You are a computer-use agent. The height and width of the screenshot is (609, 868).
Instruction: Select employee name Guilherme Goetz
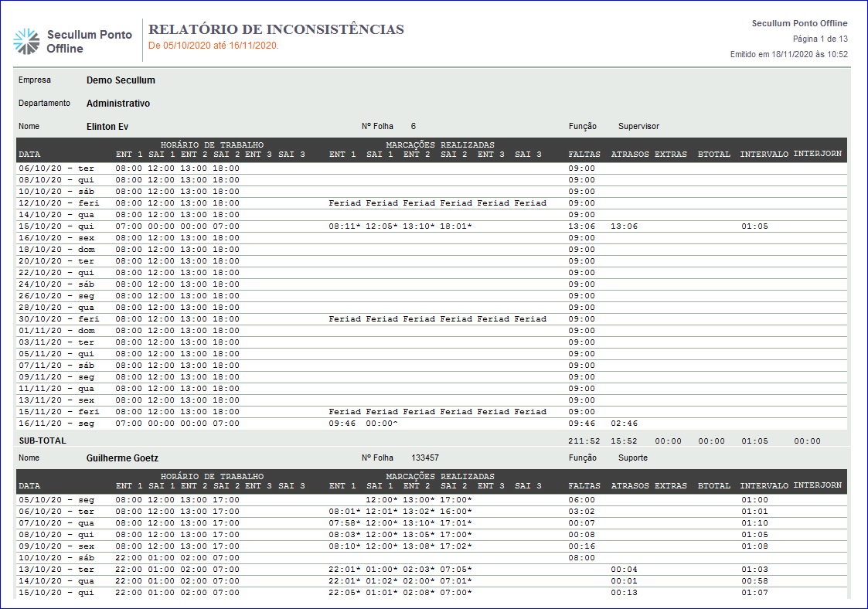122,458
